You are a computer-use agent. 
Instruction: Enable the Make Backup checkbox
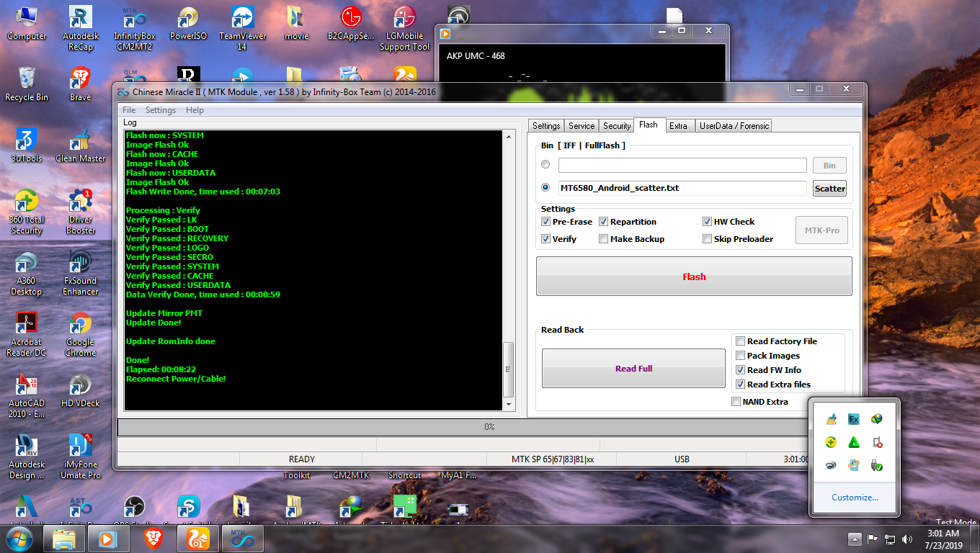pyautogui.click(x=603, y=239)
